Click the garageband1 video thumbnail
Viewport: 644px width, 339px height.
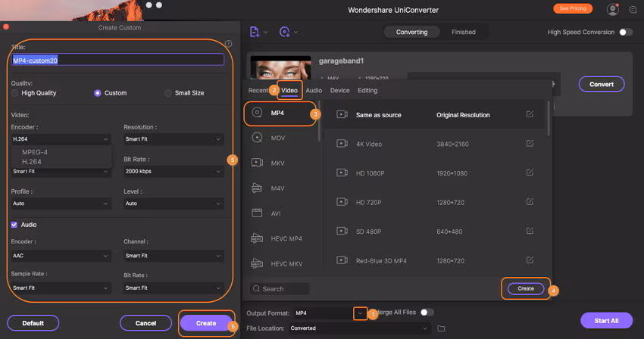pyautogui.click(x=280, y=67)
